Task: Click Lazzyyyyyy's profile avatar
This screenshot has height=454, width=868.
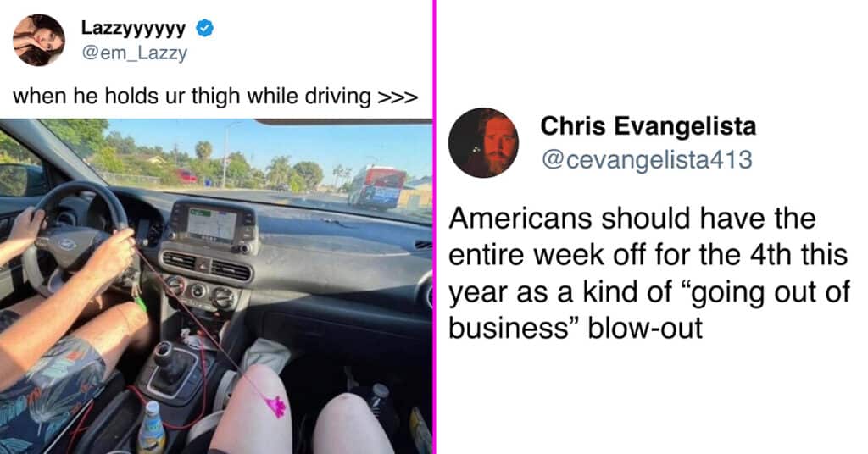Action: (39, 41)
